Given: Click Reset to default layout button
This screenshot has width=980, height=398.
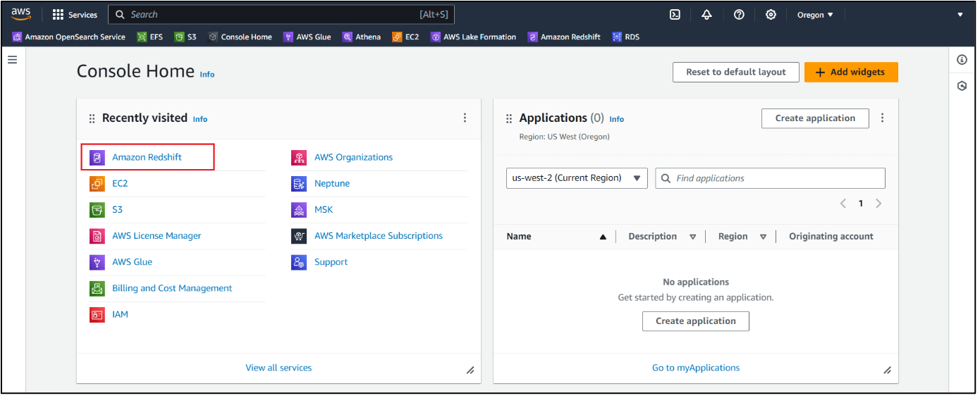Looking at the screenshot, I should (x=736, y=72).
